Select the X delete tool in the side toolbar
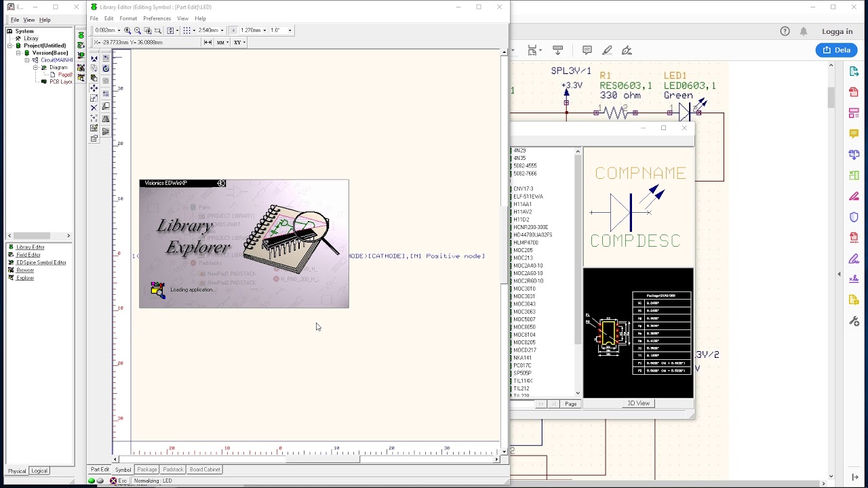Screen dimensions: 868x488 point(94,108)
